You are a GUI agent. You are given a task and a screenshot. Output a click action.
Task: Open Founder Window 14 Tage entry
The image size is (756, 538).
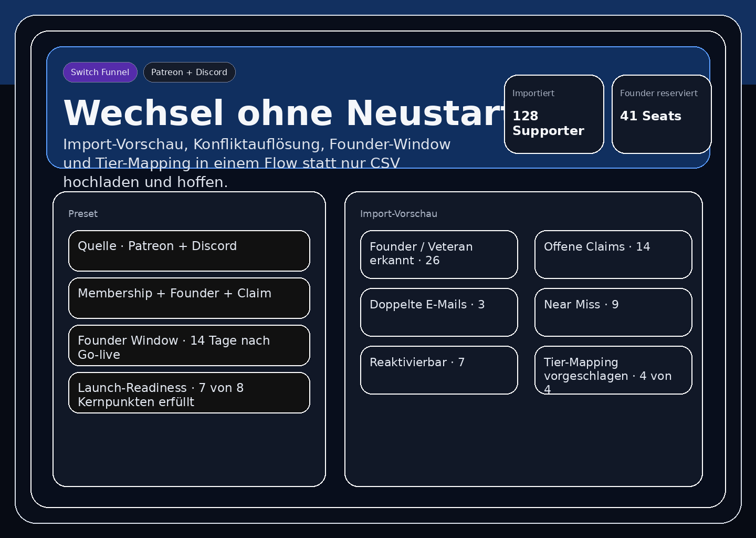point(189,346)
